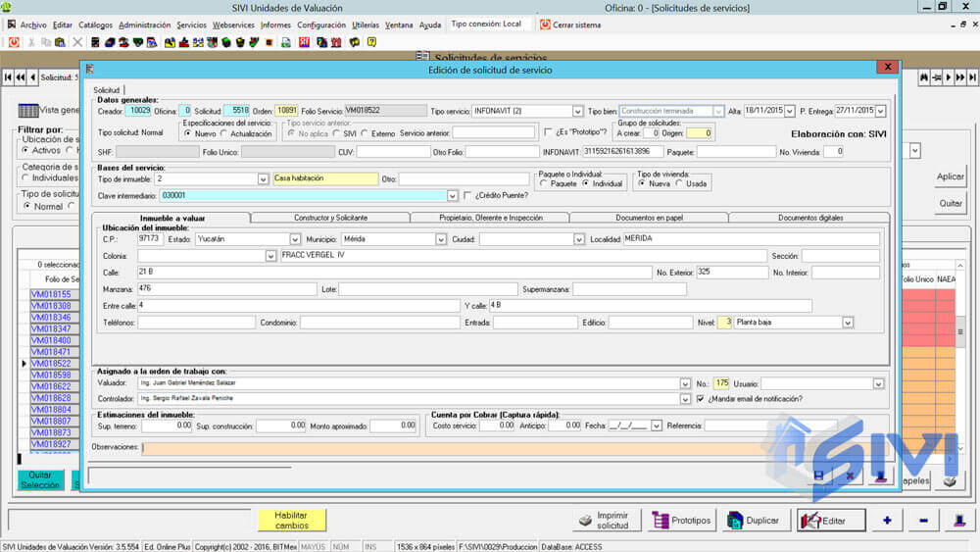This screenshot has width=980, height=552.
Task: Click the Editar button at the bottom
Action: pos(831,520)
